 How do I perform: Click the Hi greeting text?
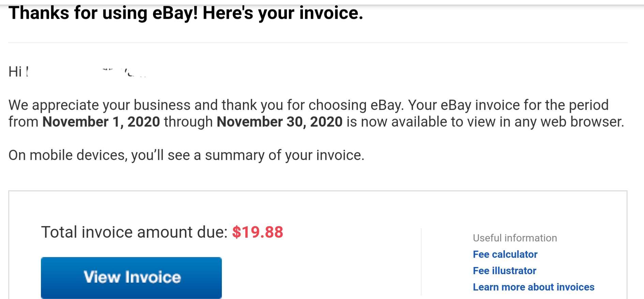15,72
